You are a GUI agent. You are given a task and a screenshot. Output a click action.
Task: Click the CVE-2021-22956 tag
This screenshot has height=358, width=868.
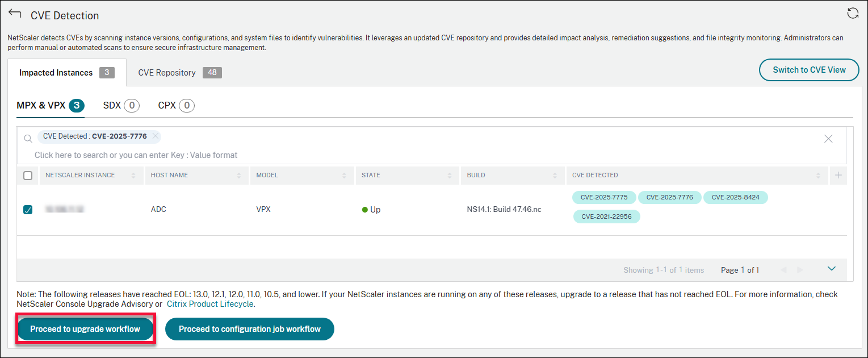606,217
